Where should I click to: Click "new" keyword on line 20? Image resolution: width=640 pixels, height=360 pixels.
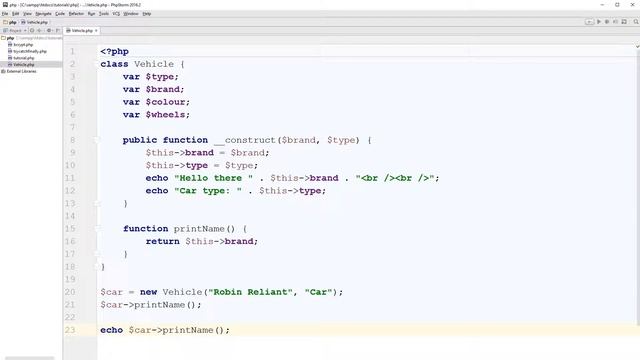click(x=149, y=292)
